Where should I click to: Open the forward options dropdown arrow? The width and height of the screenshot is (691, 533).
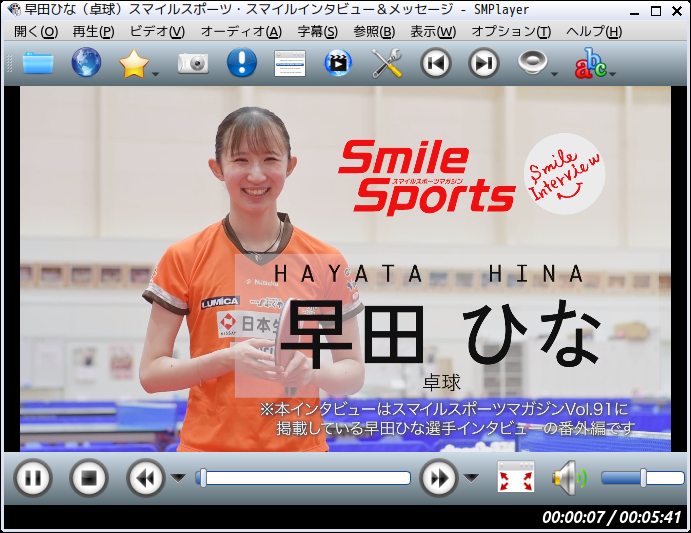[x=471, y=478]
